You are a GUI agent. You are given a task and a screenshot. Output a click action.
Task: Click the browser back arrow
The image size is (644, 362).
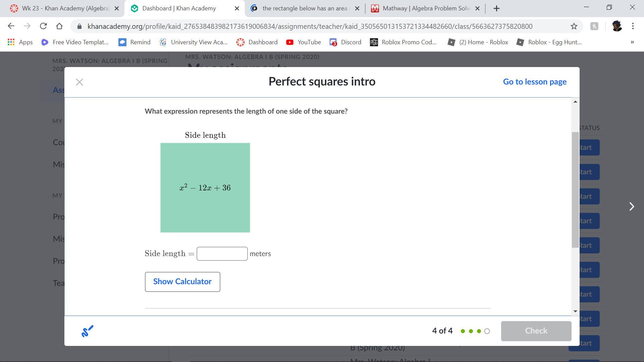click(11, 26)
